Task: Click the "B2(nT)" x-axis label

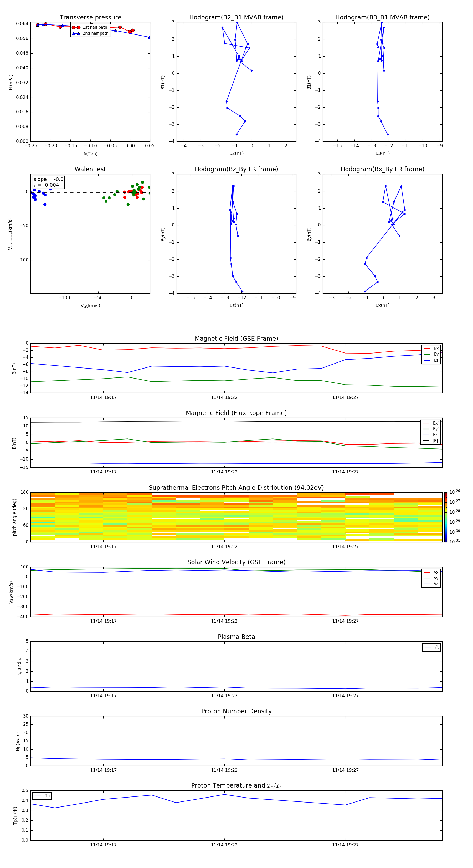Action: [236, 153]
